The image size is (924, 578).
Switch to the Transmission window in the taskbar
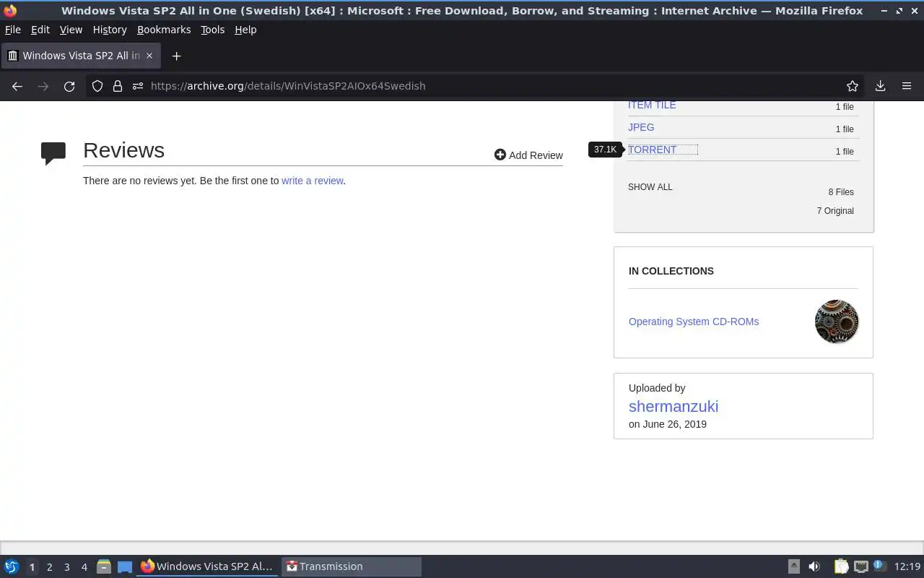352,566
